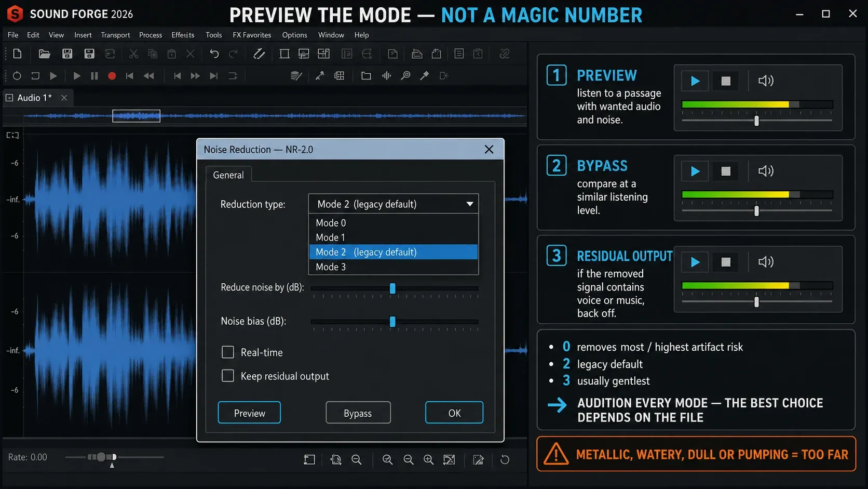The height and width of the screenshot is (489, 868).
Task: Click the Preview button in dialog
Action: [x=249, y=413]
